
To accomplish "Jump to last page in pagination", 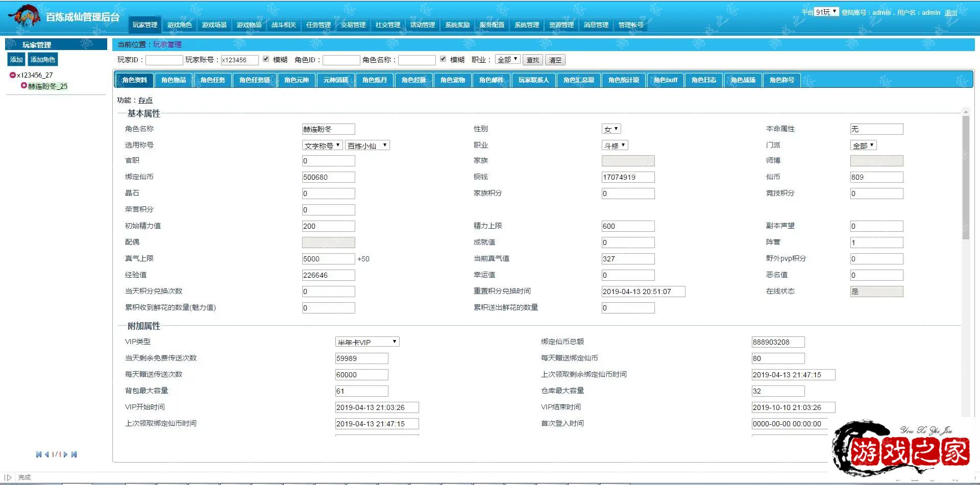I will pyautogui.click(x=74, y=454).
